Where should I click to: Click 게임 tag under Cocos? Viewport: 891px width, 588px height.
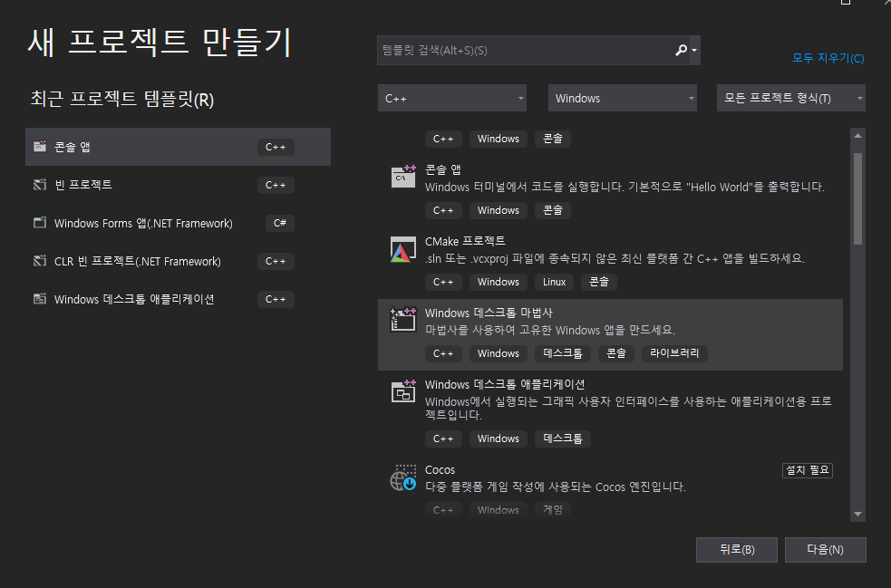tap(552, 509)
